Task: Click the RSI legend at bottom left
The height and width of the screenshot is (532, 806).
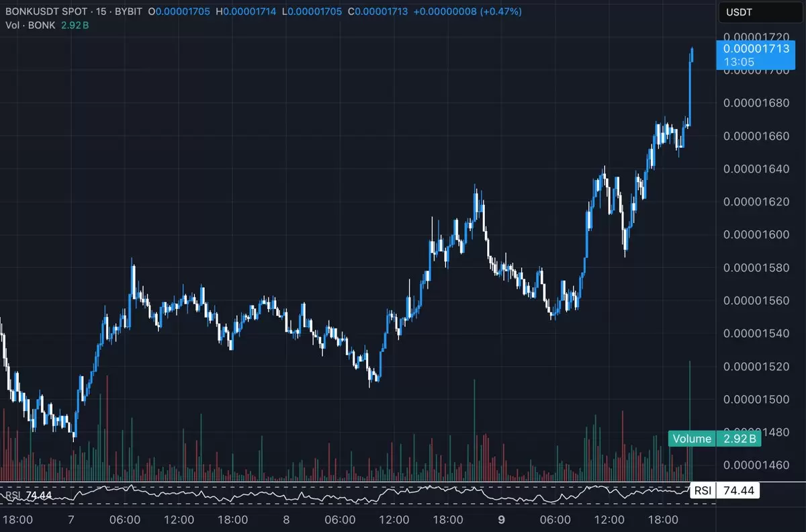Action: (28, 496)
